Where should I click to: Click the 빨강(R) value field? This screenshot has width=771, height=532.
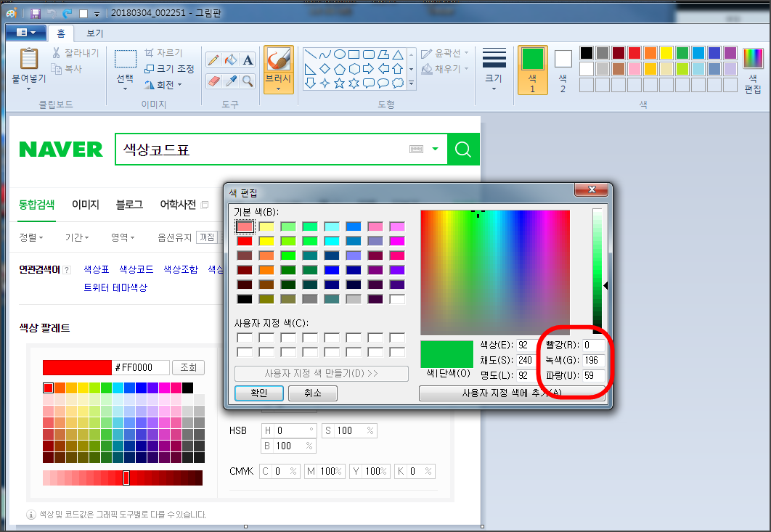[594, 345]
